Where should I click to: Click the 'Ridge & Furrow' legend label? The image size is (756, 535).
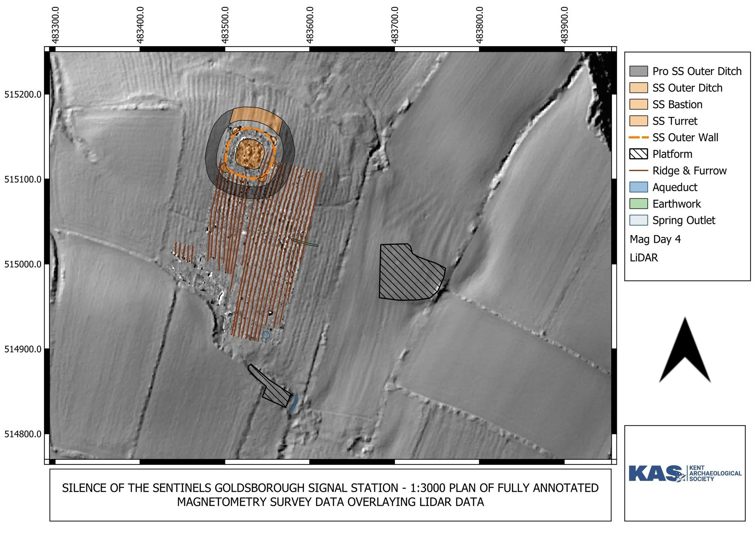tap(690, 171)
